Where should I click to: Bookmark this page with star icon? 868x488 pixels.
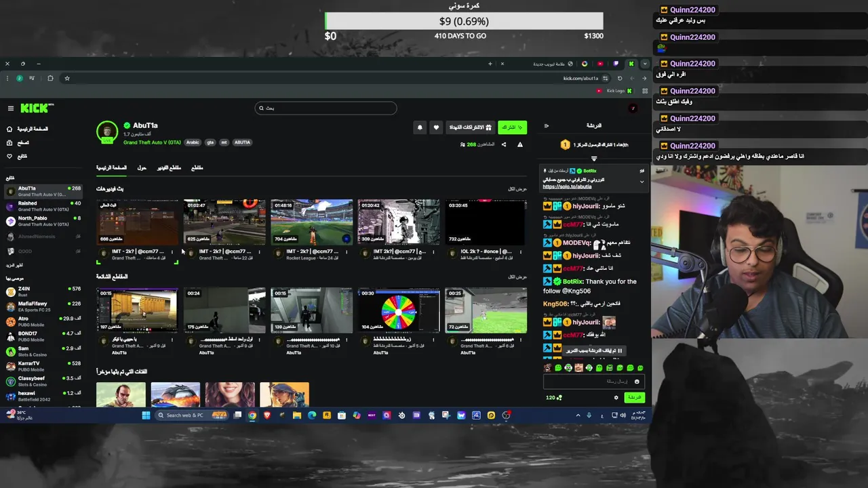click(67, 78)
